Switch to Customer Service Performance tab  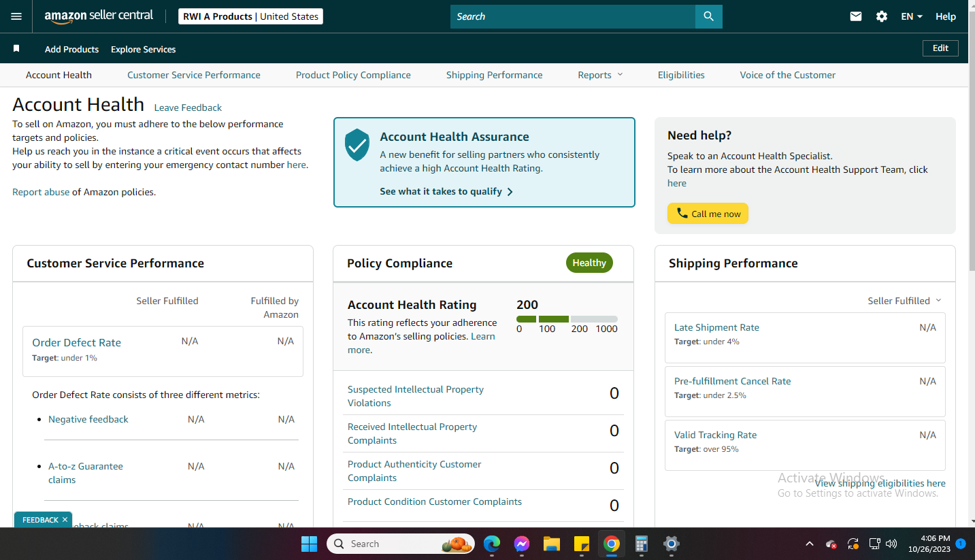pos(194,75)
